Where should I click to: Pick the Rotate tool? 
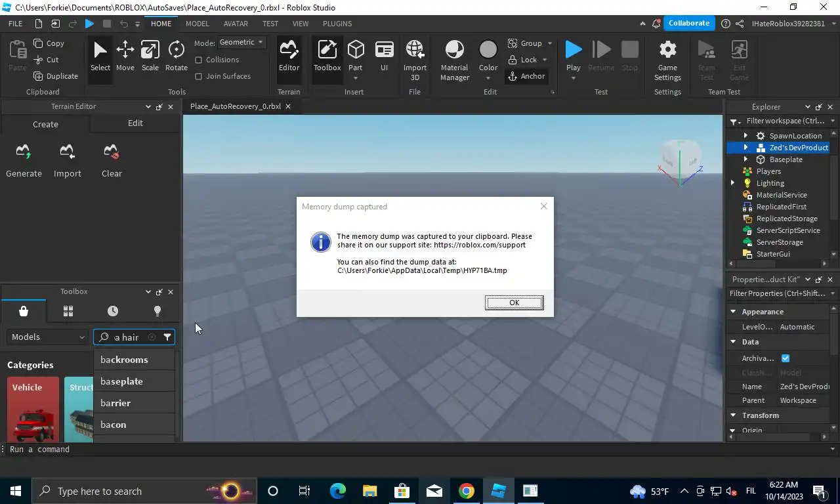pos(176,56)
